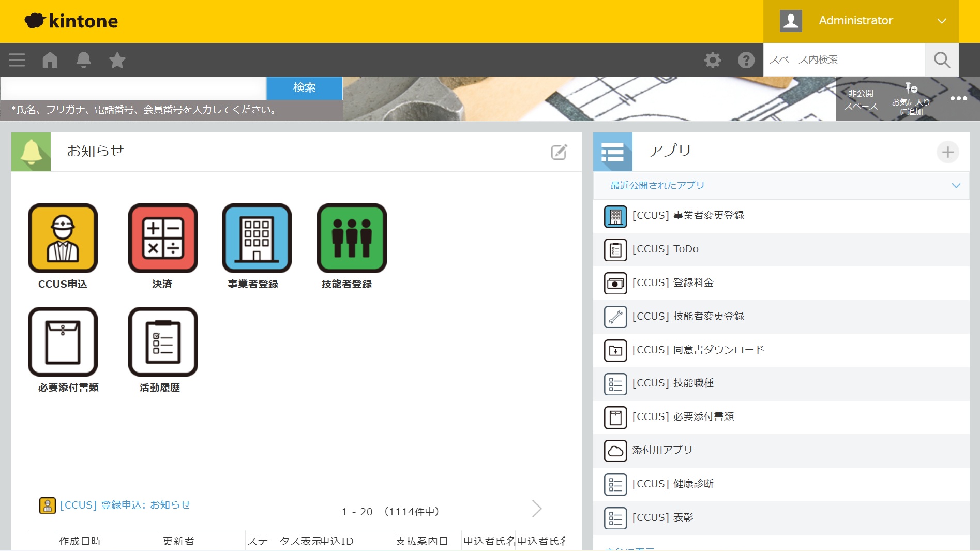Open the CCUS申込 app icon
980x551 pixels.
click(63, 239)
